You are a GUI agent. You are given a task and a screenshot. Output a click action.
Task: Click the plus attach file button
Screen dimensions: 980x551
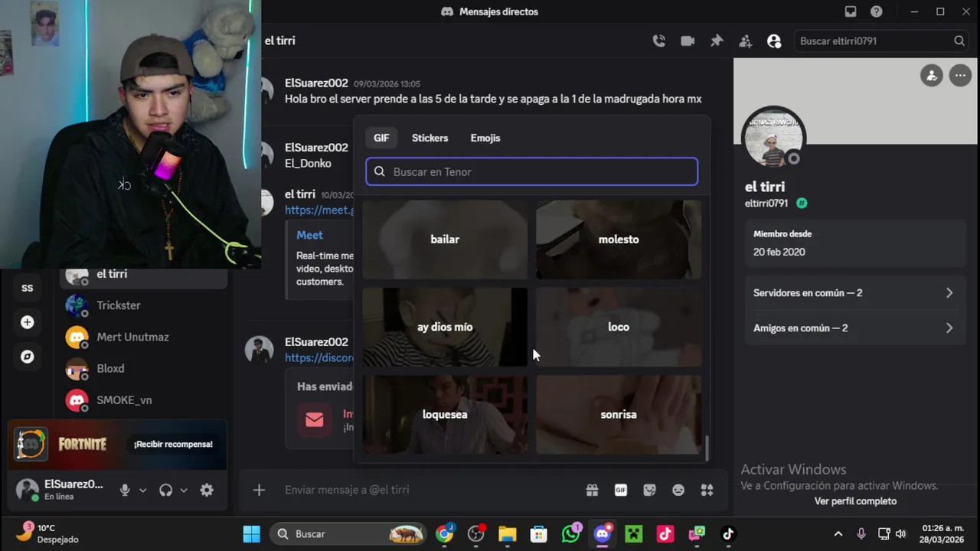(x=260, y=490)
